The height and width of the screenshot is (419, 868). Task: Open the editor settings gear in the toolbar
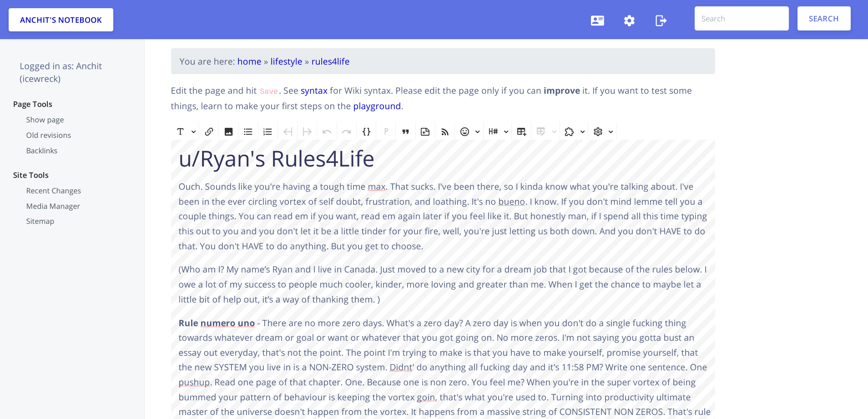click(x=598, y=131)
